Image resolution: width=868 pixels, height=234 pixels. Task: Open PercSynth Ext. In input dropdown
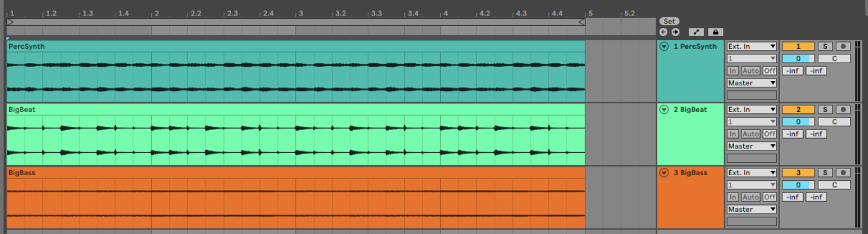[751, 46]
